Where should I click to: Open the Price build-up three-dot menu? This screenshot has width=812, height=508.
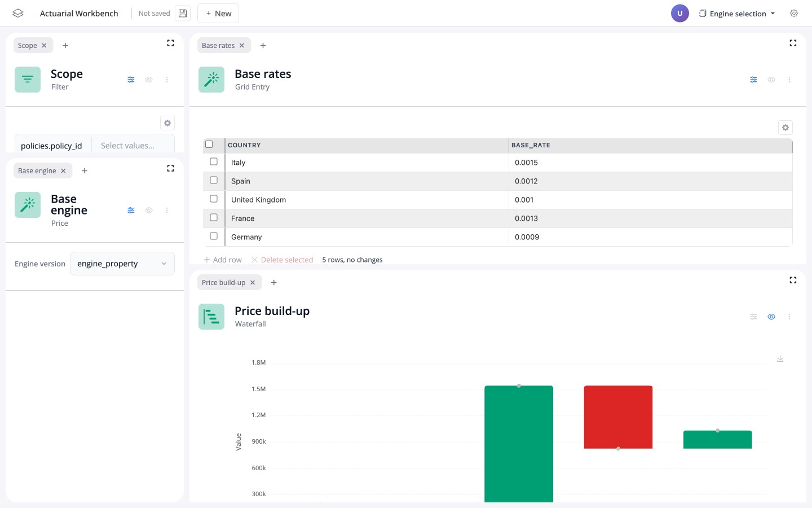tap(789, 317)
